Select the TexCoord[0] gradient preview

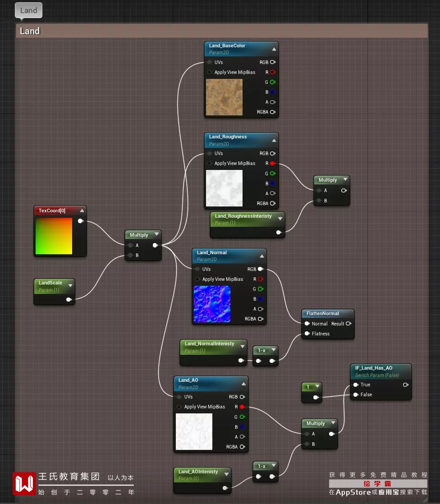tap(54, 236)
